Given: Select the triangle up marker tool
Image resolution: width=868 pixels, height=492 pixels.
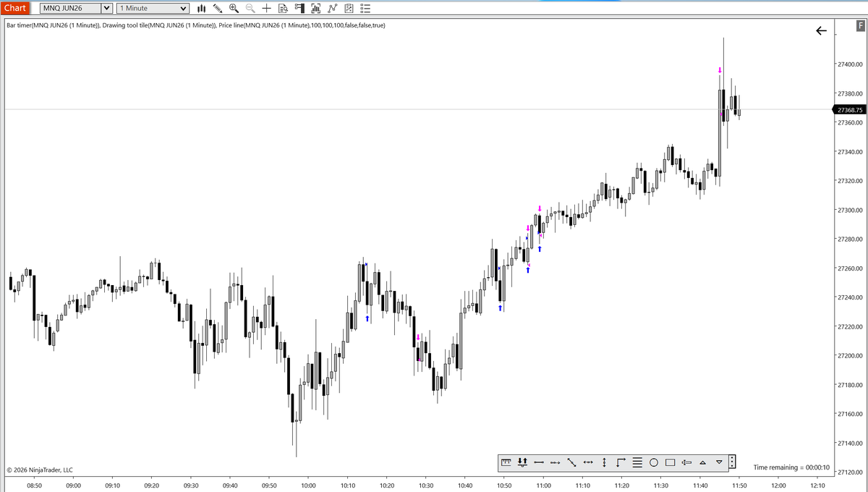Looking at the screenshot, I should (702, 462).
